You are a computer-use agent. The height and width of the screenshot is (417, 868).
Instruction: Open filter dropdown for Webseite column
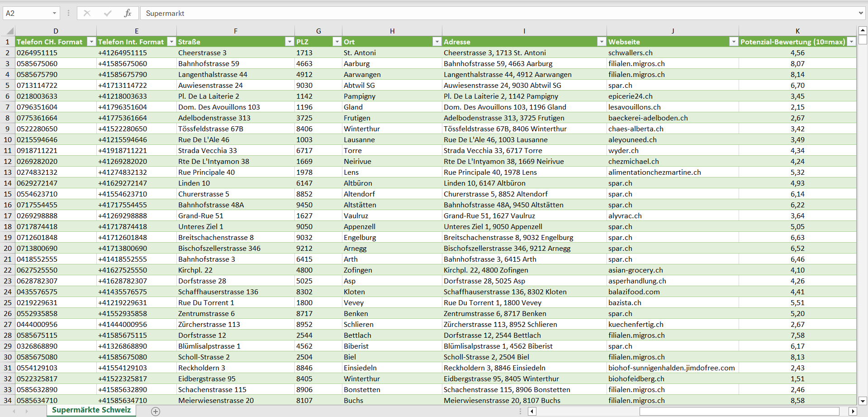click(733, 42)
